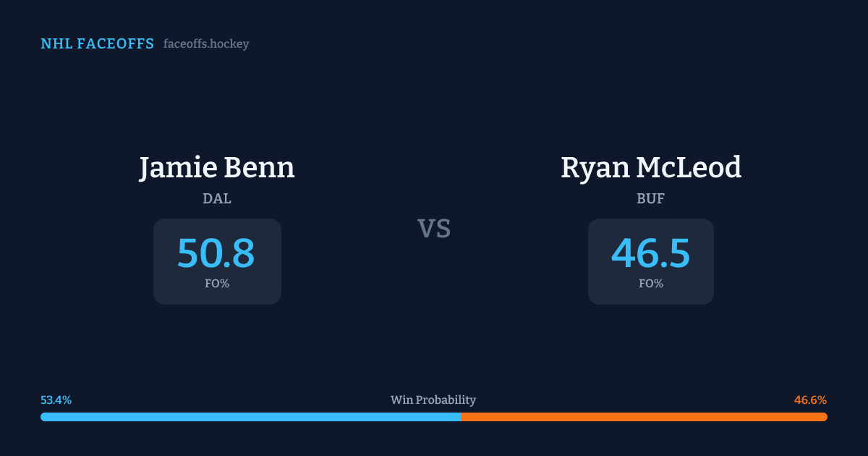Click the NHL FACEOFFS header title

97,44
